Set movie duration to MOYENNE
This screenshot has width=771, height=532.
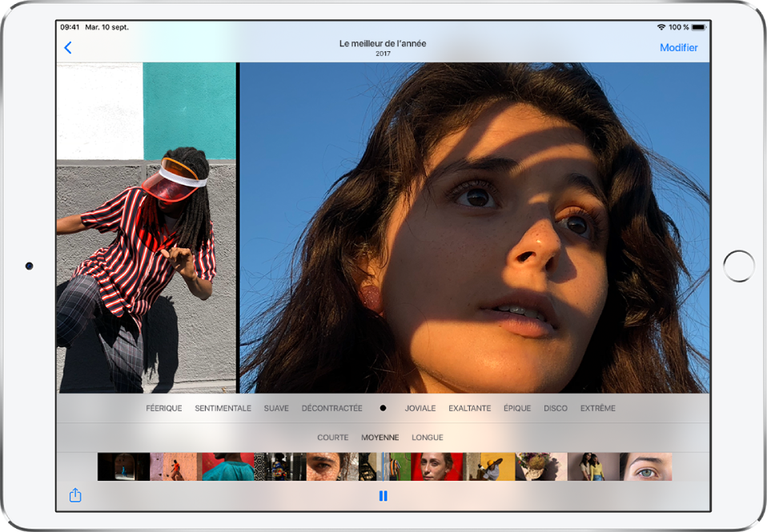380,437
